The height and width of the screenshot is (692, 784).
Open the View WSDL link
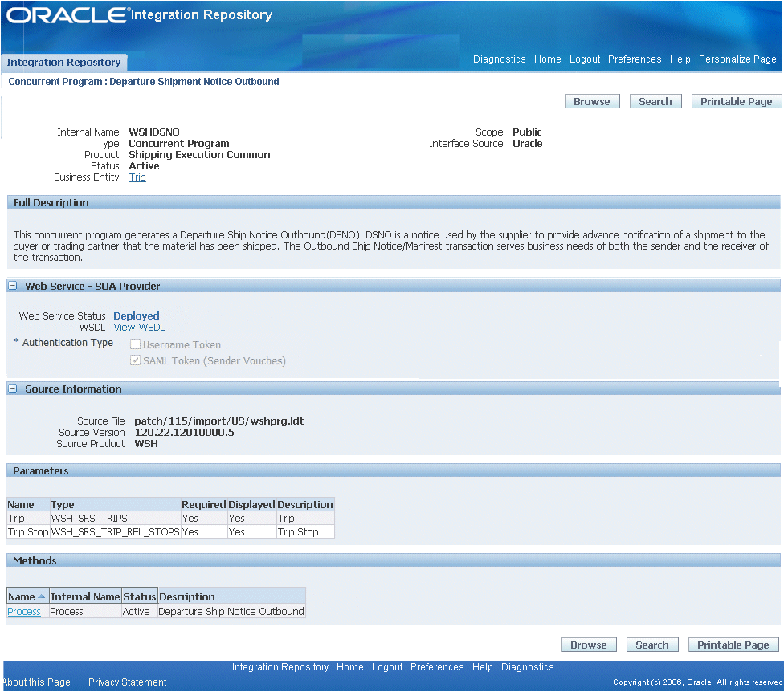pyautogui.click(x=139, y=328)
